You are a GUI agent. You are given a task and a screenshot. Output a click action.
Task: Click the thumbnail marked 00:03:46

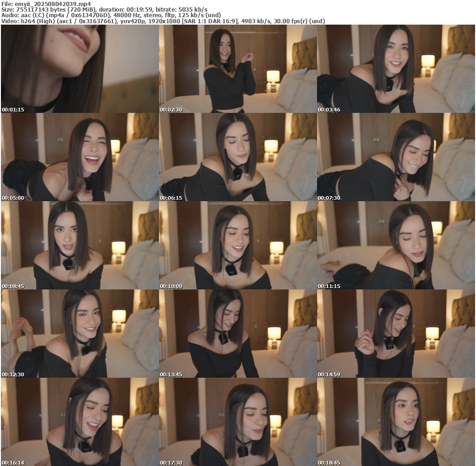coord(396,69)
